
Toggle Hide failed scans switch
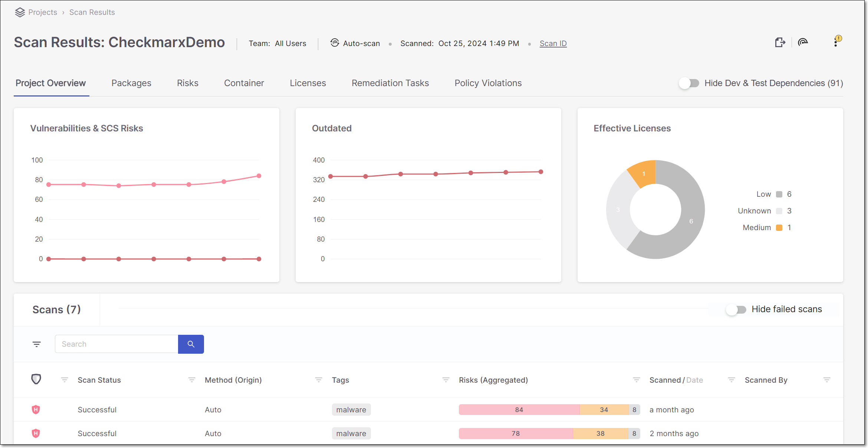(736, 310)
